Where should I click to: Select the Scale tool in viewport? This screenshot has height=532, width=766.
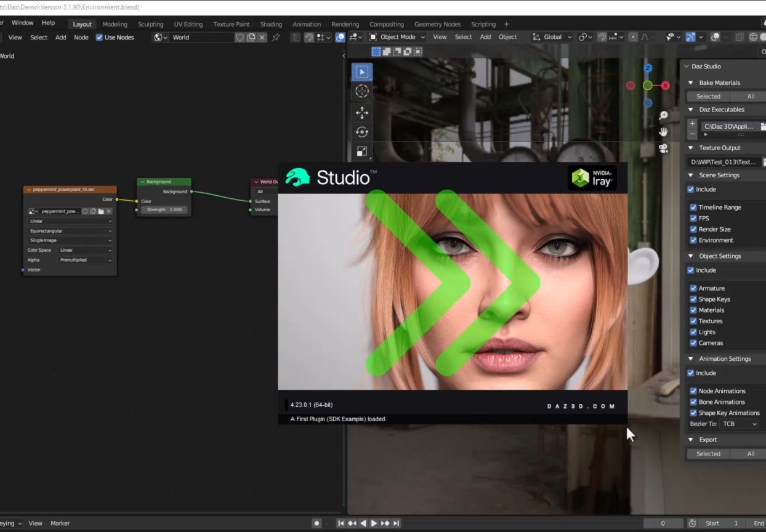pos(362,151)
